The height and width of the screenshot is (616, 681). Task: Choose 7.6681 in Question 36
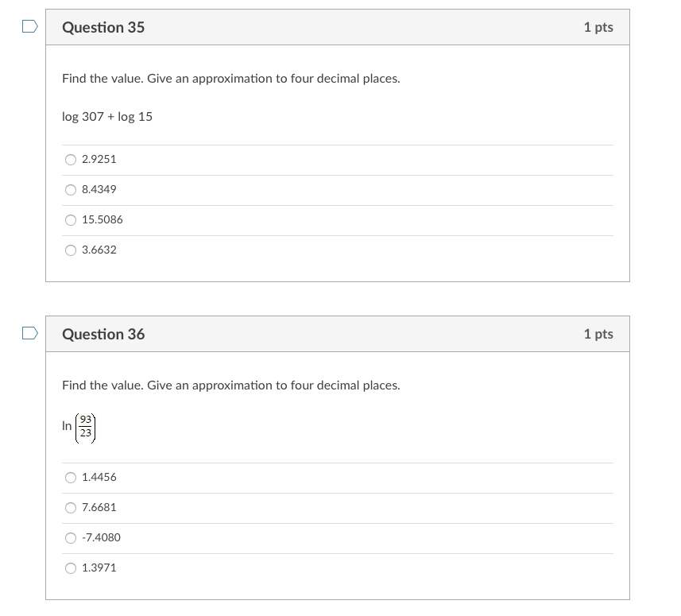pos(71,507)
